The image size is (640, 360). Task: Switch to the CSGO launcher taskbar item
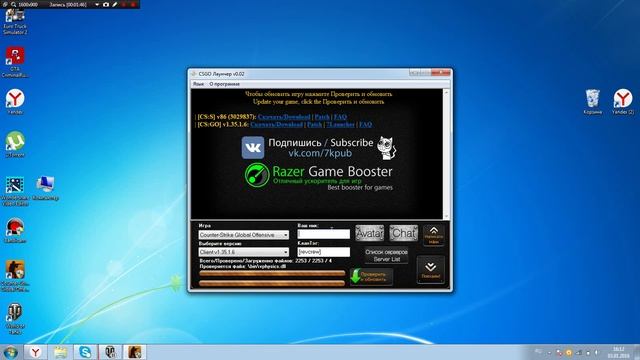pyautogui.click(x=135, y=352)
